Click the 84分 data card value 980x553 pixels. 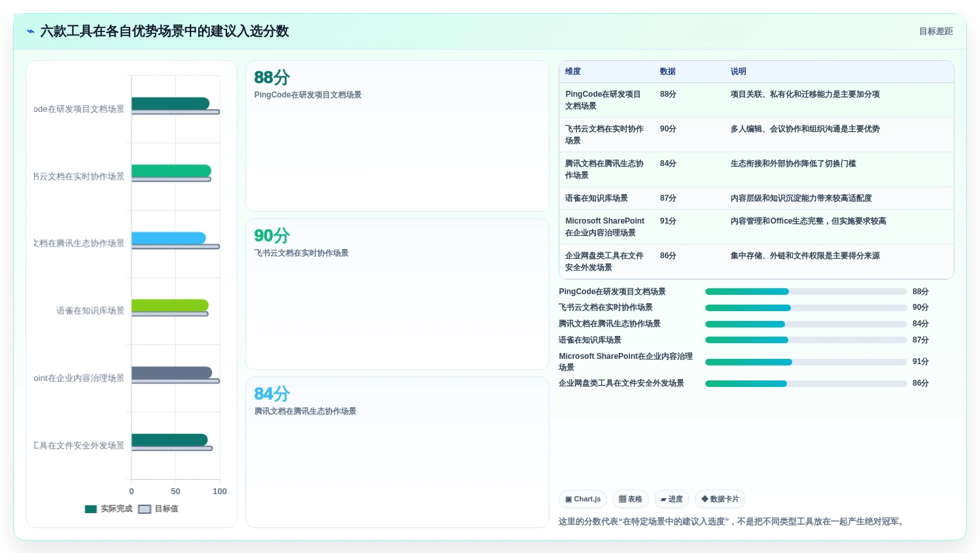click(272, 394)
